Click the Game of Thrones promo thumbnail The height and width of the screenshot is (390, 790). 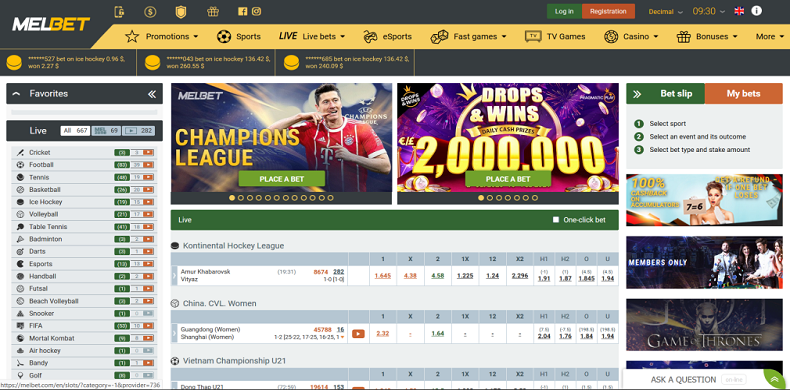click(x=704, y=325)
